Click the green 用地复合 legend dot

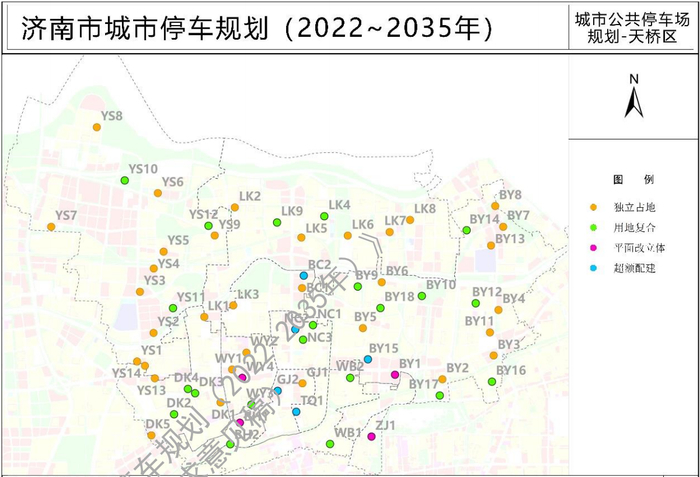point(593,227)
